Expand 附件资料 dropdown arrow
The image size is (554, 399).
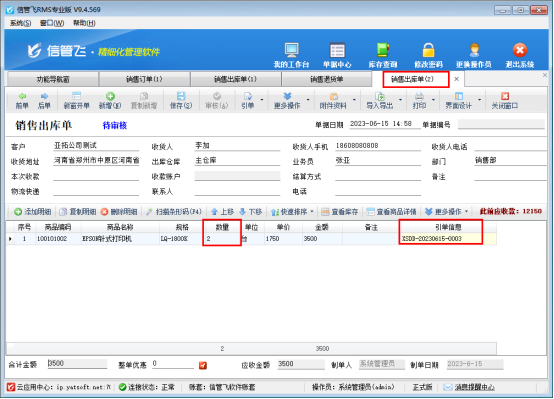click(354, 100)
